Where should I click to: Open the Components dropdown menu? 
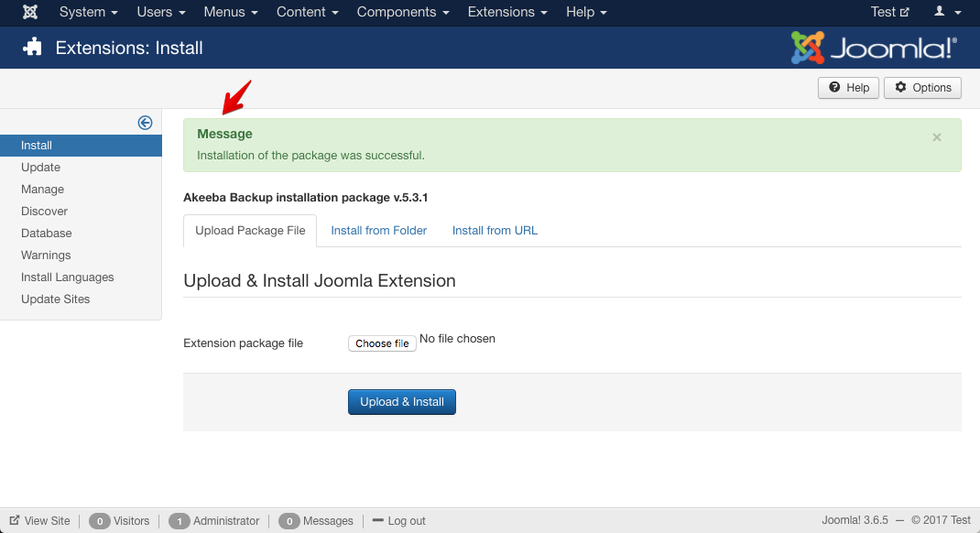pos(403,12)
